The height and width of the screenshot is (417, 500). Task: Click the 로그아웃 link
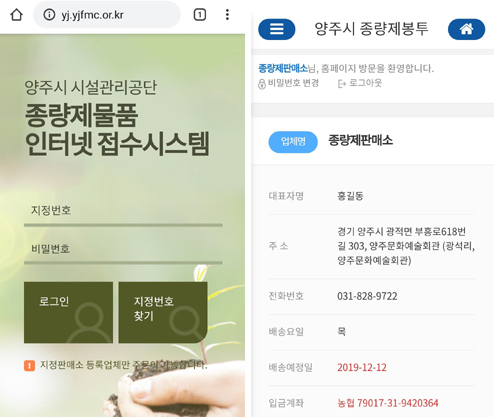(365, 83)
